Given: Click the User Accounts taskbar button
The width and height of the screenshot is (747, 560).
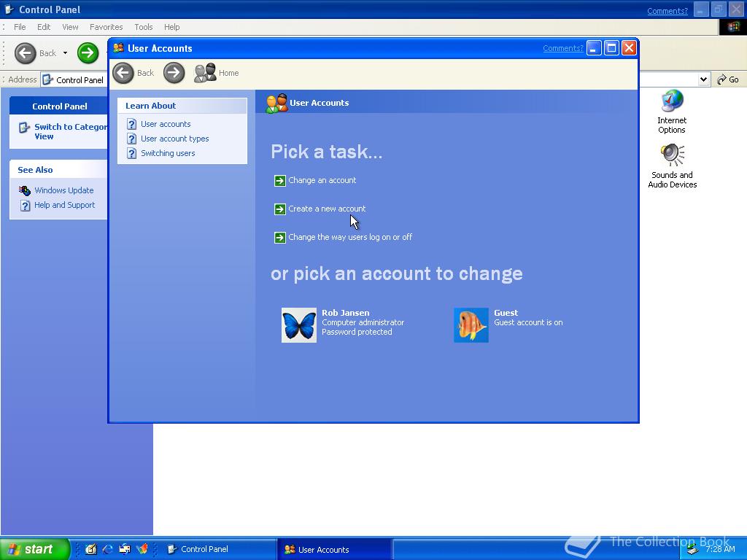Looking at the screenshot, I should [334, 549].
